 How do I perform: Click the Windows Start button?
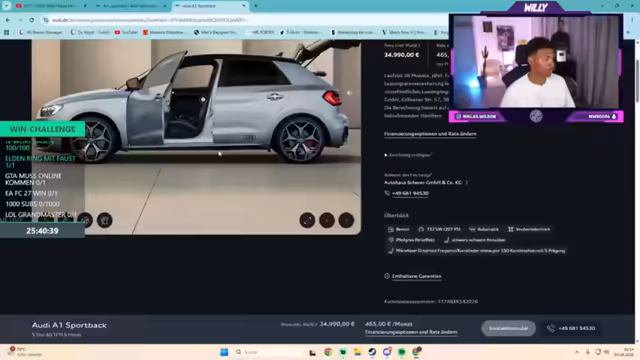click(x=224, y=352)
